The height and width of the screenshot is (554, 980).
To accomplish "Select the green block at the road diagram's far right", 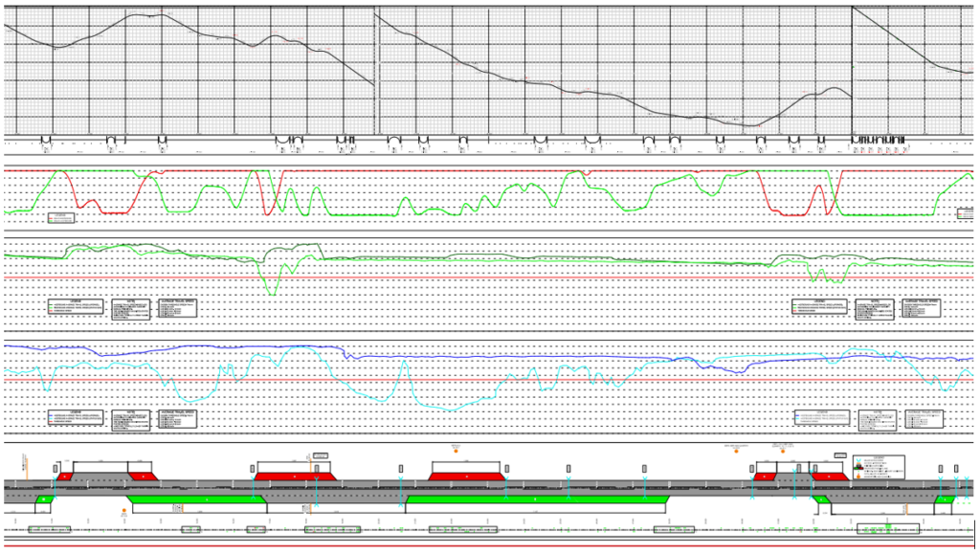I will (944, 499).
